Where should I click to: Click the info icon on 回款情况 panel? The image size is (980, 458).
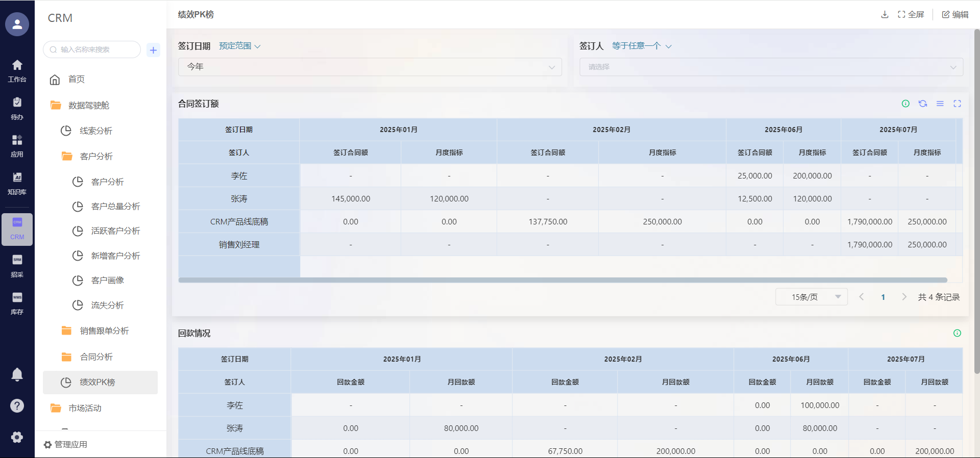(x=957, y=333)
